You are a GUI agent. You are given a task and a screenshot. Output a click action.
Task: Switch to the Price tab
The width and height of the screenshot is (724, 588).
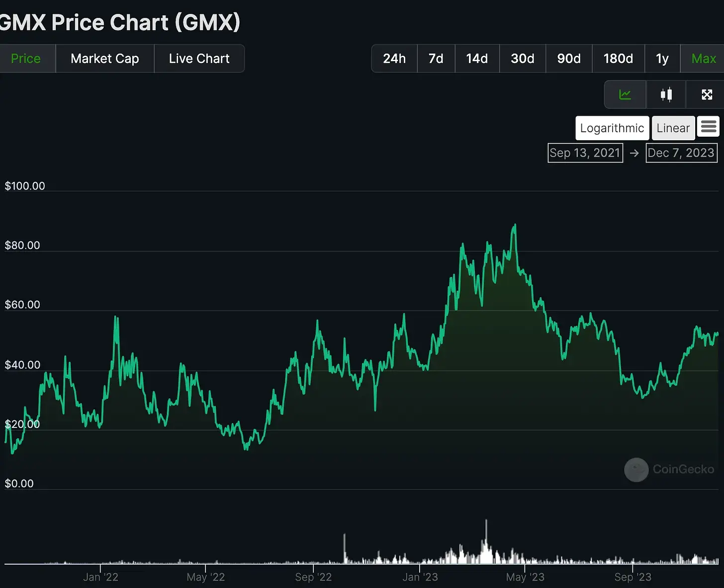pyautogui.click(x=26, y=59)
